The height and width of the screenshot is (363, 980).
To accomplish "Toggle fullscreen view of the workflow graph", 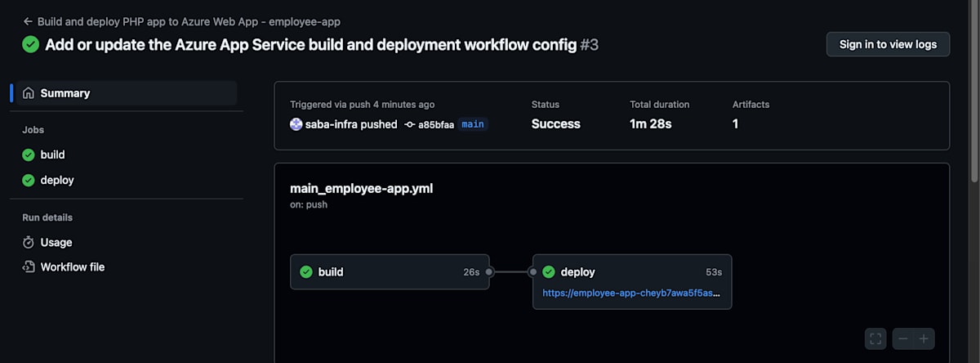I will click(x=875, y=338).
